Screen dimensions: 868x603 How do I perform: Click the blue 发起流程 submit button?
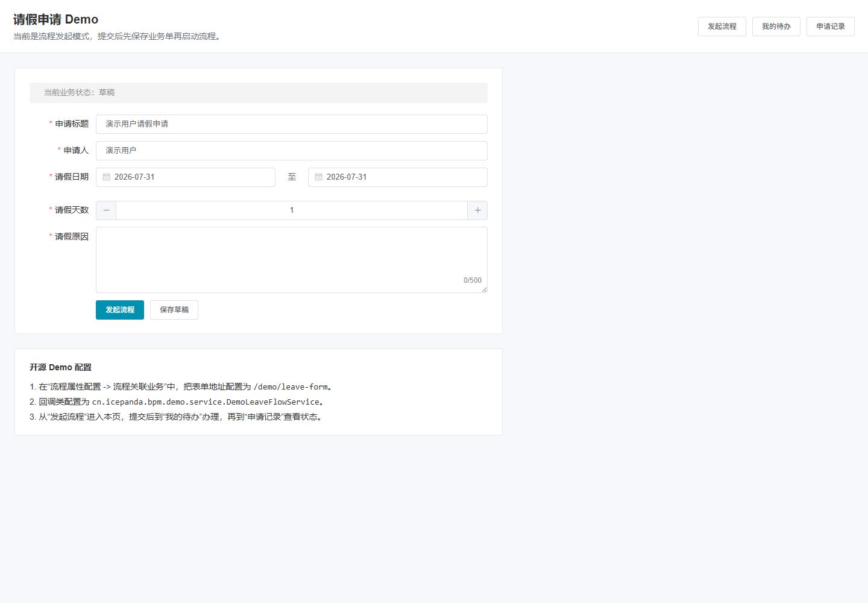click(x=120, y=310)
